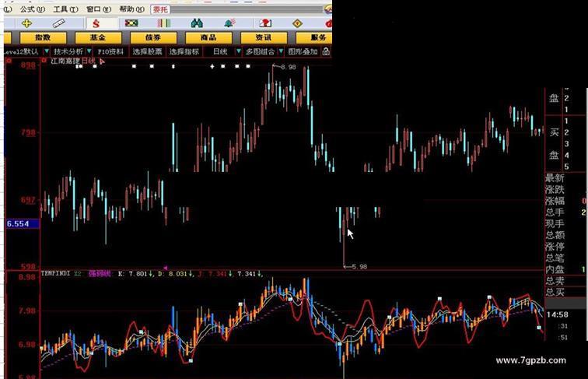Click the 6.554 price label on the axis
588x379 pixels.
point(22,223)
